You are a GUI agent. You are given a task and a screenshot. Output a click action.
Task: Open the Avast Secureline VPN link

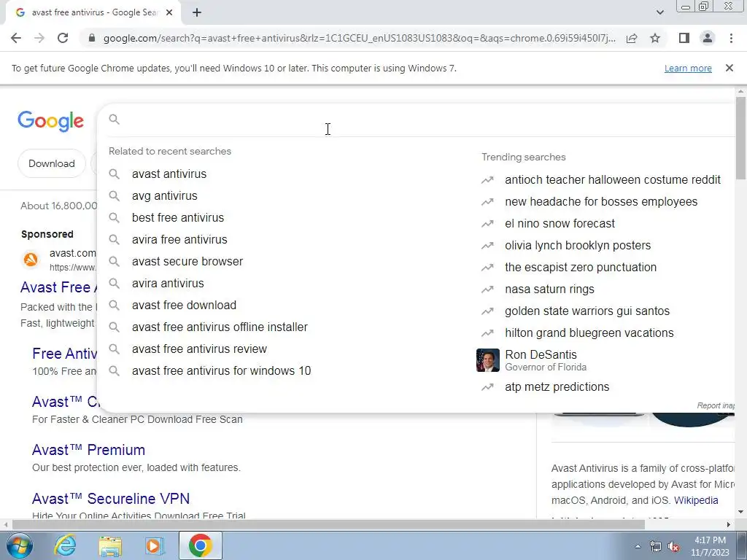click(111, 499)
